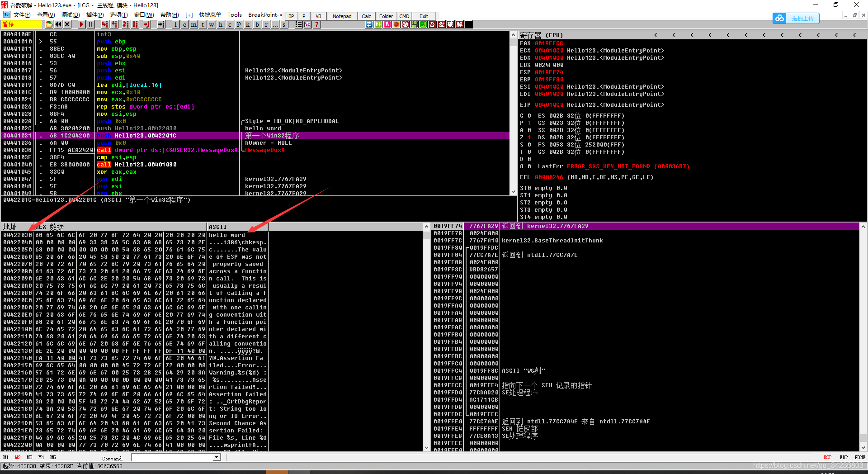Switch dump to M2 memory tab
Viewport: 868px width, 474px height.
coord(18,457)
